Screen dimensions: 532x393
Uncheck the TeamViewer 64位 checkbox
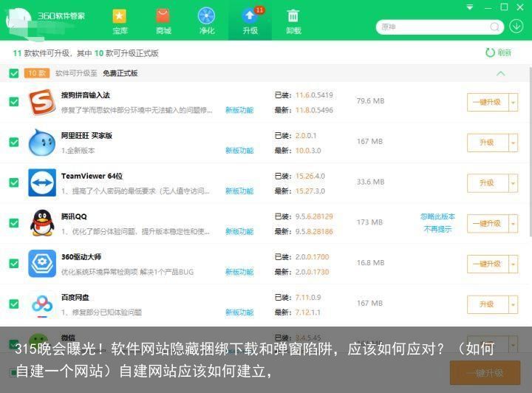pos(14,182)
